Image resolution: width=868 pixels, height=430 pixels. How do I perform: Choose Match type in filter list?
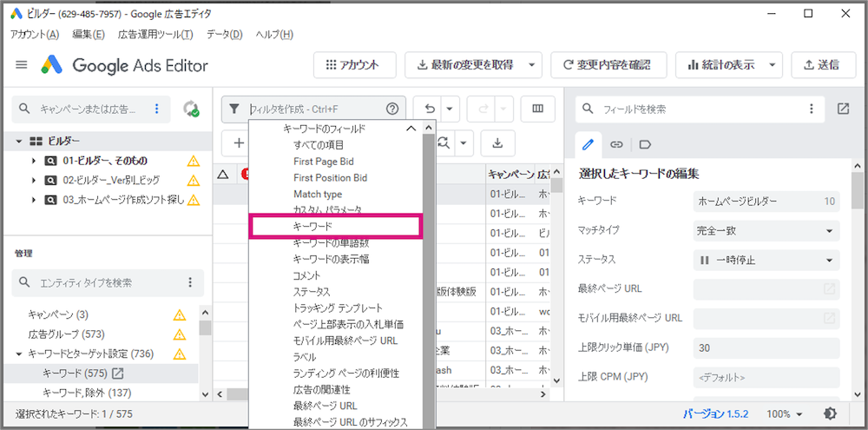click(318, 194)
